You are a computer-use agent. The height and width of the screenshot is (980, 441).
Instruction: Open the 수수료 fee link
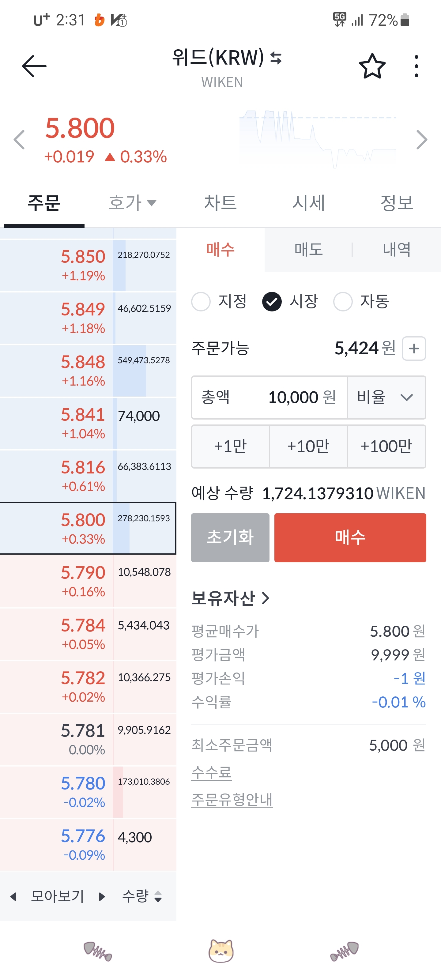[212, 773]
